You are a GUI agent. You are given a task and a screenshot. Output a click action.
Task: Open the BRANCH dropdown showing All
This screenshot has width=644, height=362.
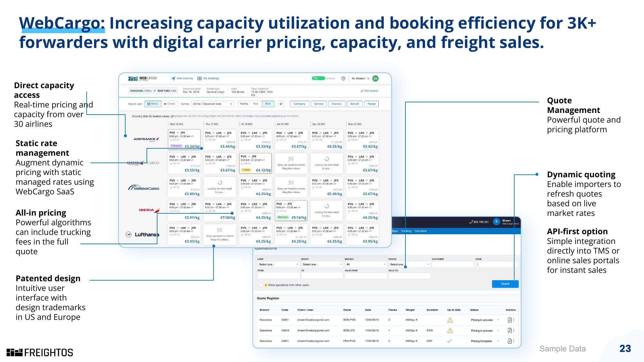[365, 265]
